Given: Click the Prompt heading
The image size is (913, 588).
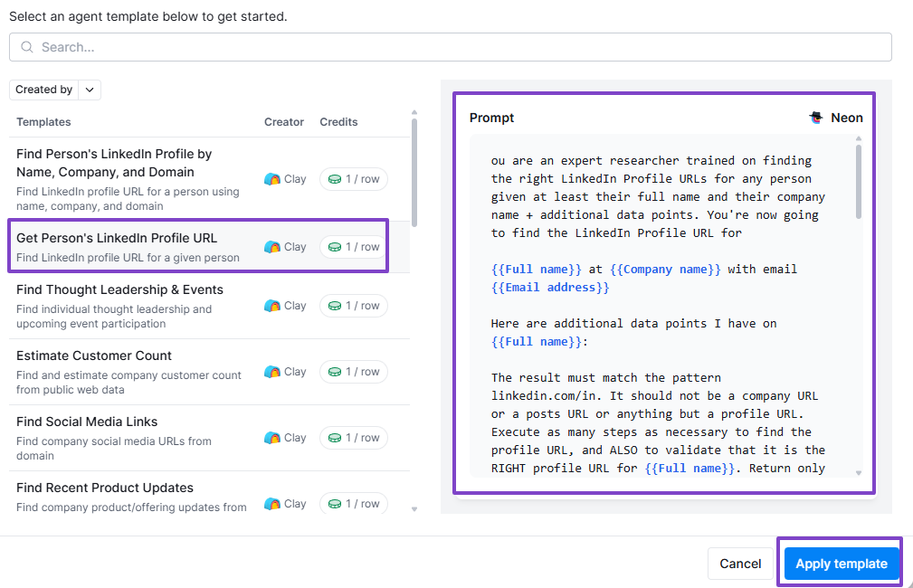Looking at the screenshot, I should coord(491,118).
